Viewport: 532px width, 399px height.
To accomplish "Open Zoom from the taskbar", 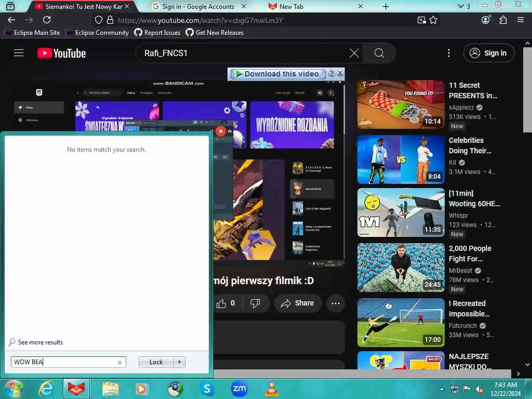I will coord(239,389).
